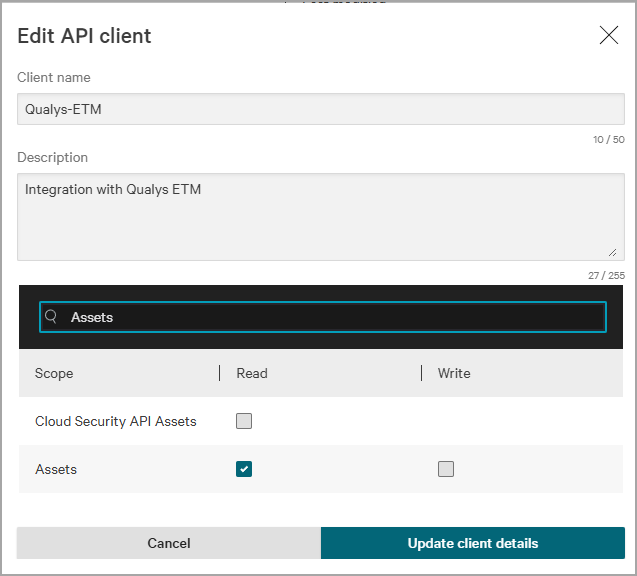
Task: Click the Scope column header
Action: click(54, 373)
